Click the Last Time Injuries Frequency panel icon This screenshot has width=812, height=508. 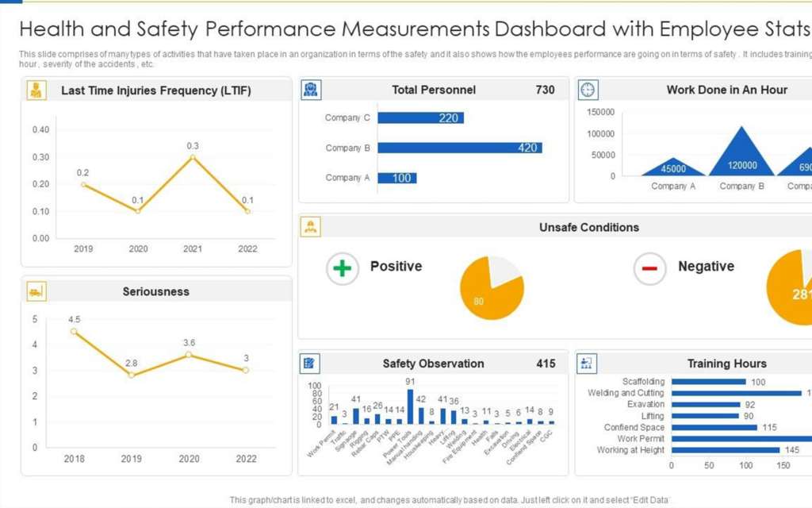tap(36, 90)
